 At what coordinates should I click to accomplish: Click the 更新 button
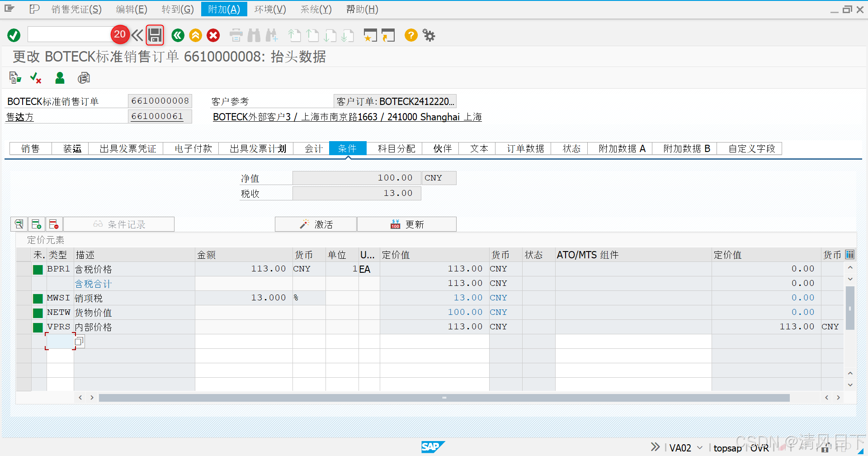tap(407, 224)
